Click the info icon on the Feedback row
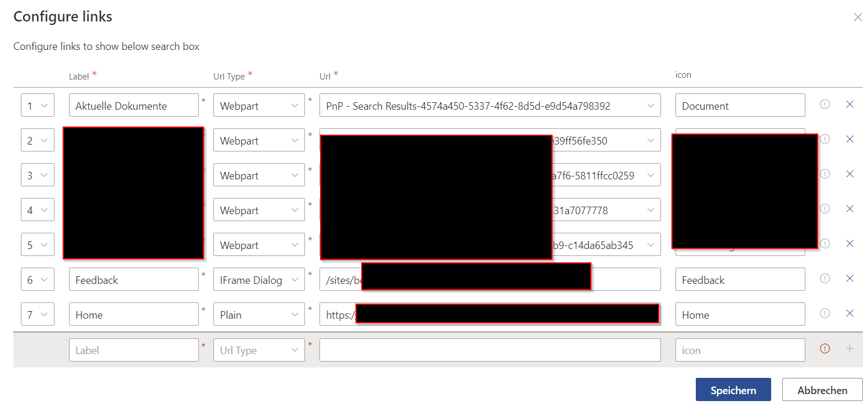The height and width of the screenshot is (415, 868). pyautogui.click(x=825, y=279)
